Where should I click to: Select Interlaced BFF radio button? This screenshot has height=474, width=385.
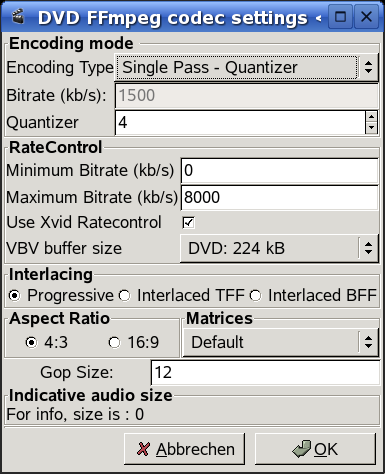[x=255, y=295]
